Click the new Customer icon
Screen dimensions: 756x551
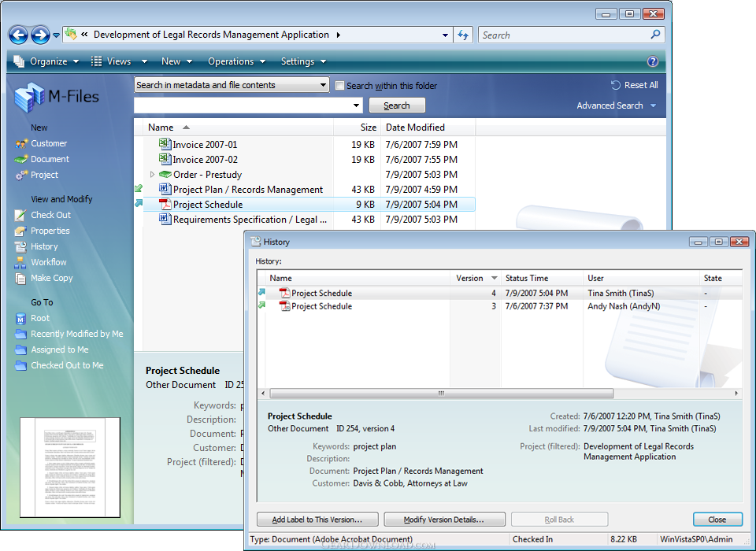point(21,144)
